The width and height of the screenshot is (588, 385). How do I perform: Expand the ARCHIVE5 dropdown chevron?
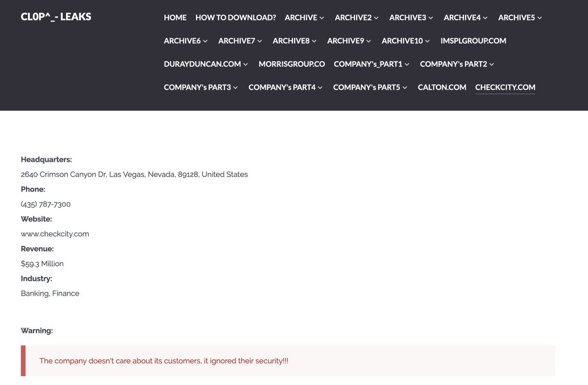coord(539,18)
